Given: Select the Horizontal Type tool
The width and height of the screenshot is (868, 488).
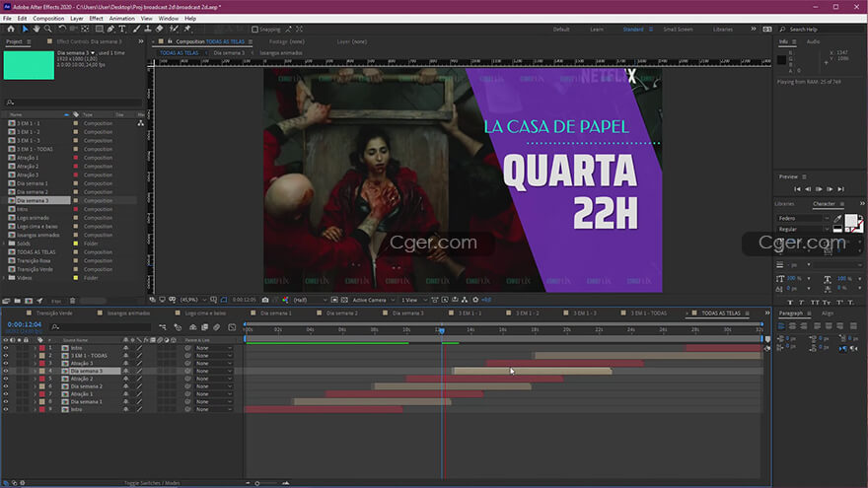Looking at the screenshot, I should pyautogui.click(x=122, y=29).
